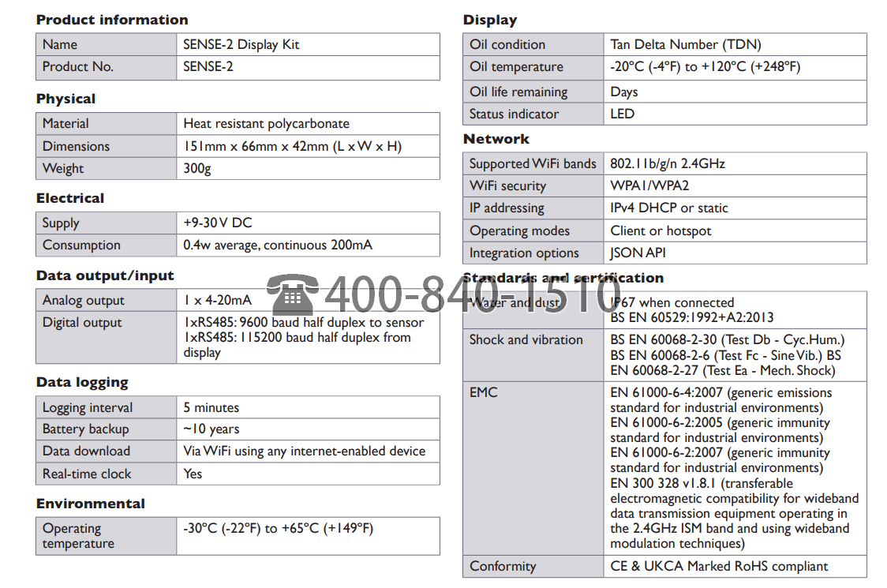This screenshot has height=588, width=887.
Task: Select the 'JSON API' value
Action: [x=638, y=253]
